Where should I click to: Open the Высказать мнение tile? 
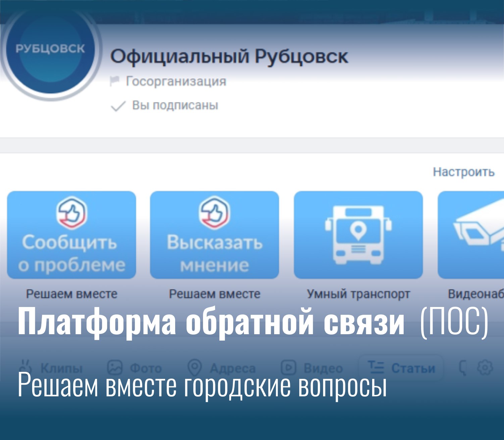(x=214, y=235)
